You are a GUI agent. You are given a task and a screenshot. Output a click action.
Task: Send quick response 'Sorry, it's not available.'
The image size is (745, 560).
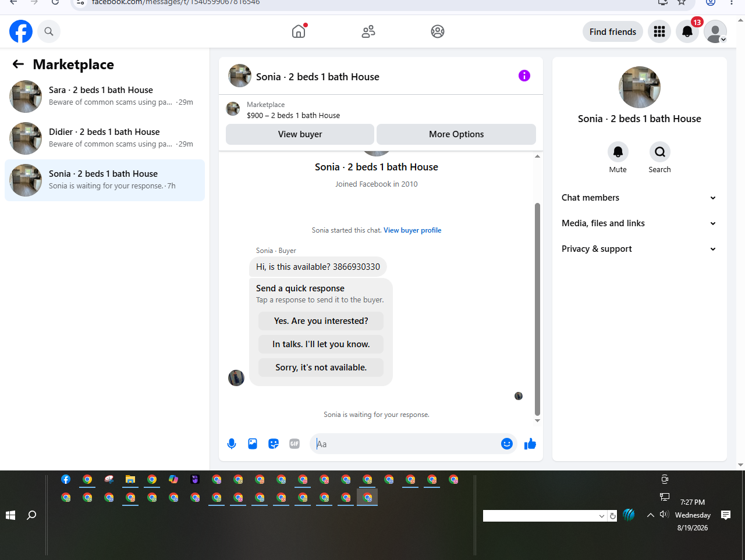point(321,368)
